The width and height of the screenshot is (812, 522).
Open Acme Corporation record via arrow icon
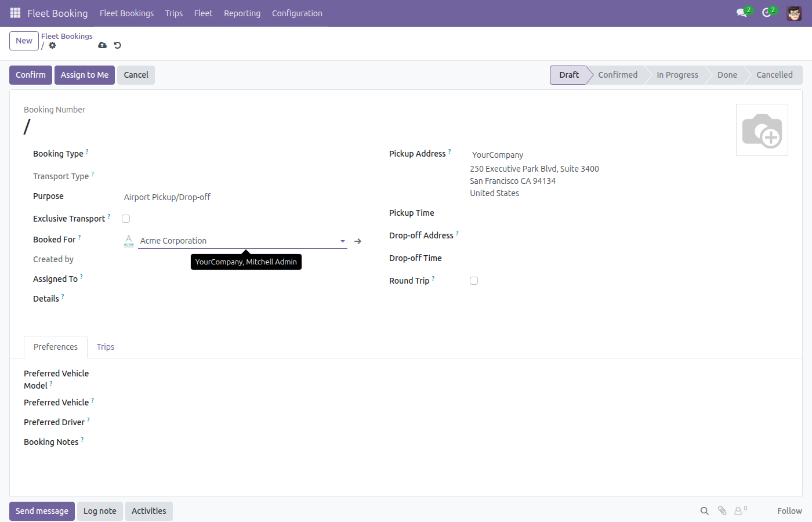tap(358, 241)
